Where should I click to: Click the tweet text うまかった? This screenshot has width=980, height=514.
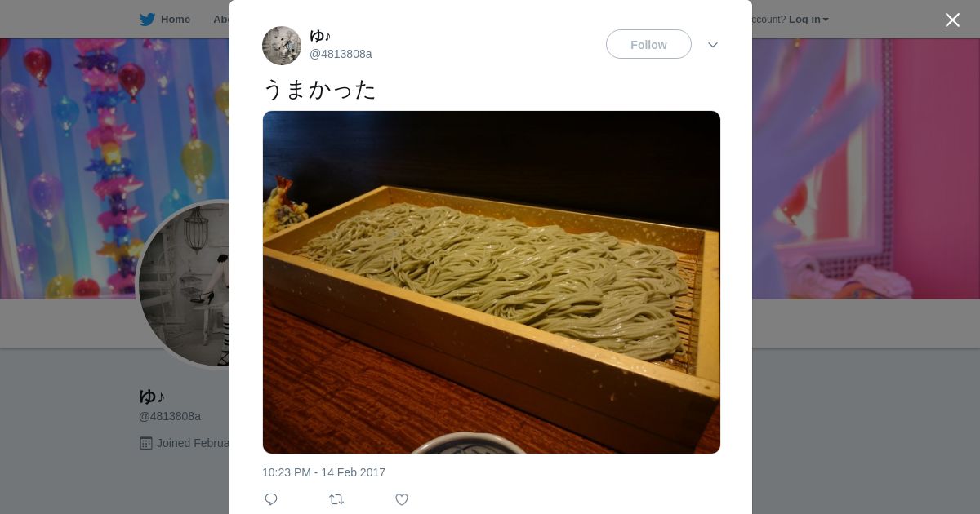[319, 89]
